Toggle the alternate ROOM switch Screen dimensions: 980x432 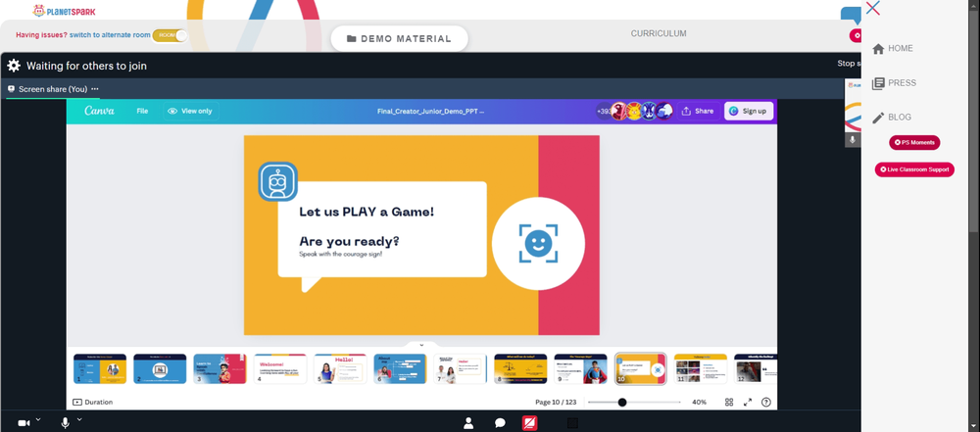click(170, 35)
